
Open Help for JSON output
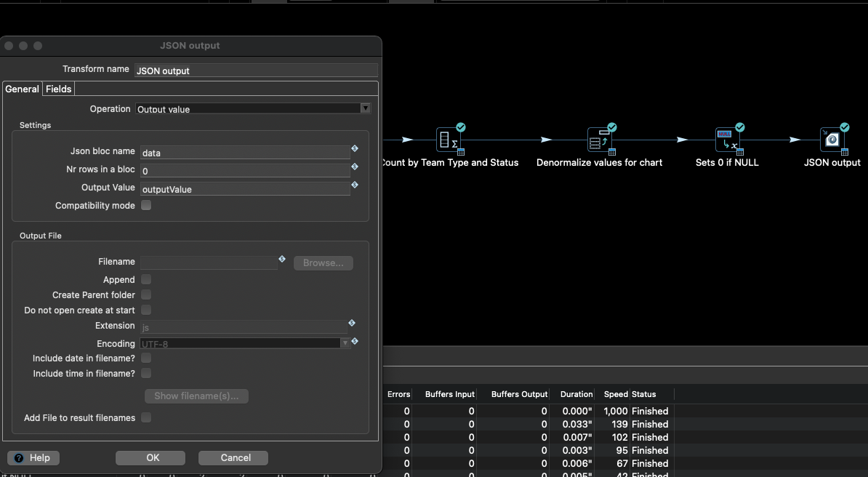(33, 458)
